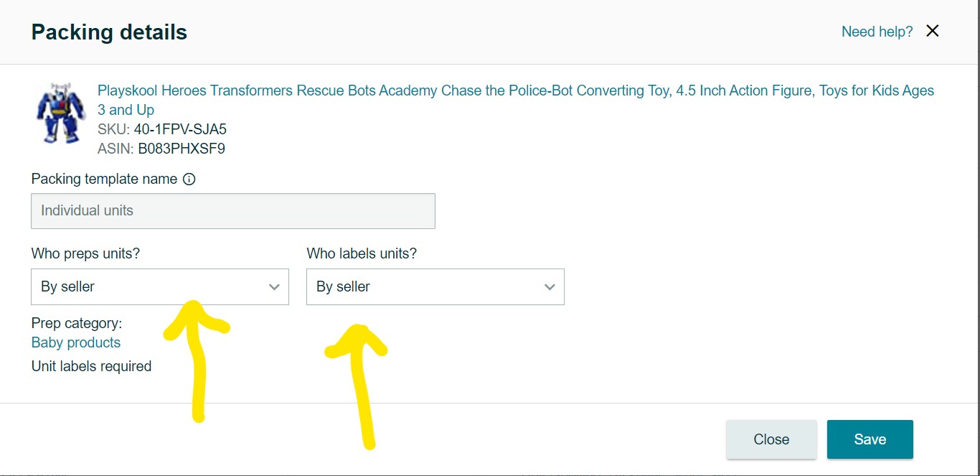Screen dimensions: 980x476
Task: Follow the 'Baby products' prep category link
Action: pyautogui.click(x=76, y=342)
